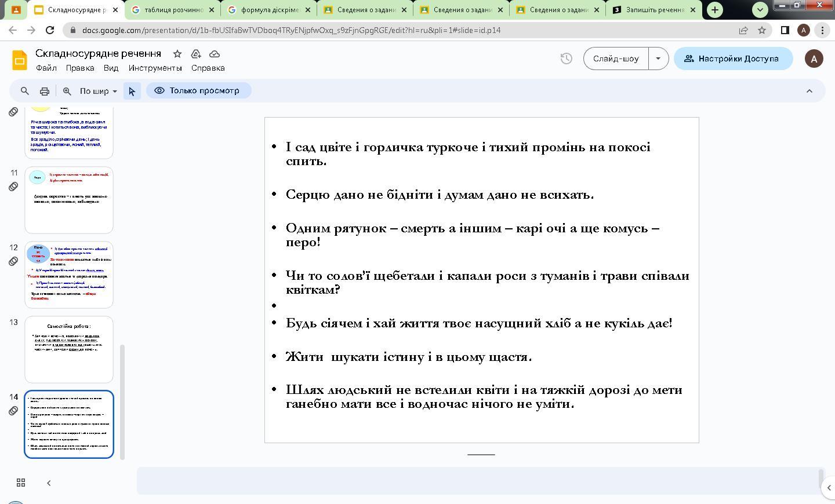The image size is (835, 504).
Task: Click sentence 'І сад цвіте і горличка'
Action: point(468,154)
